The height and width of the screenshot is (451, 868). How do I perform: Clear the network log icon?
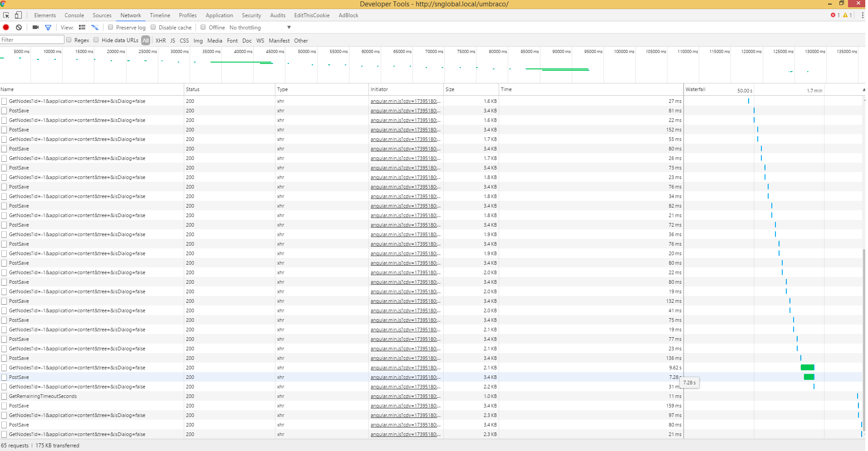19,28
